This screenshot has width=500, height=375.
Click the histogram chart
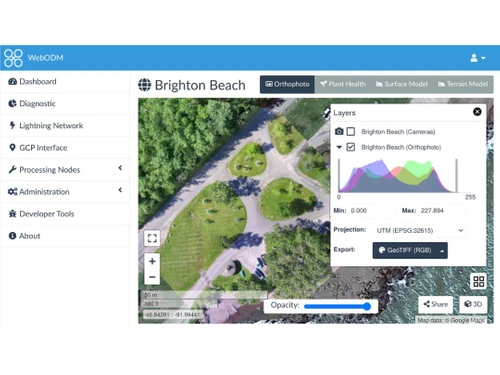(398, 176)
